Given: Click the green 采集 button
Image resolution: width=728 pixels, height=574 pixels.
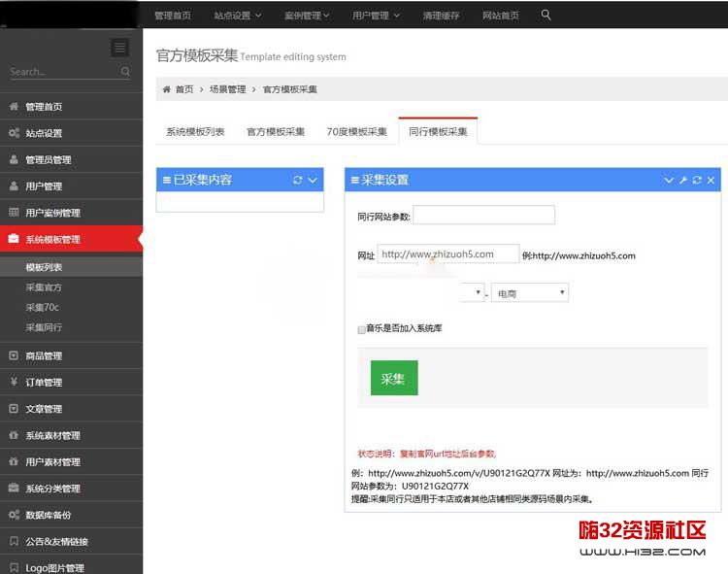Looking at the screenshot, I should click(x=394, y=378).
